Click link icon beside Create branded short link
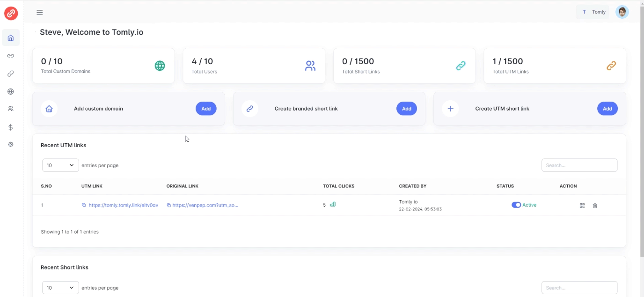This screenshot has height=297, width=644. click(x=250, y=109)
